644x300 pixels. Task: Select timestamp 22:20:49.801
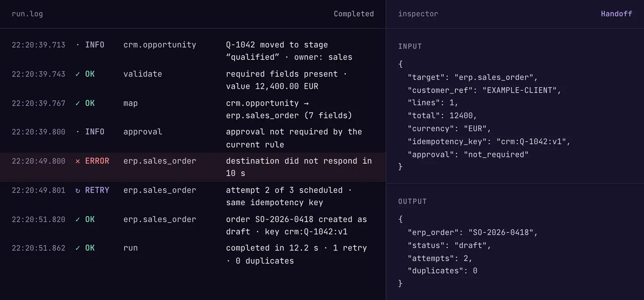(x=38, y=190)
